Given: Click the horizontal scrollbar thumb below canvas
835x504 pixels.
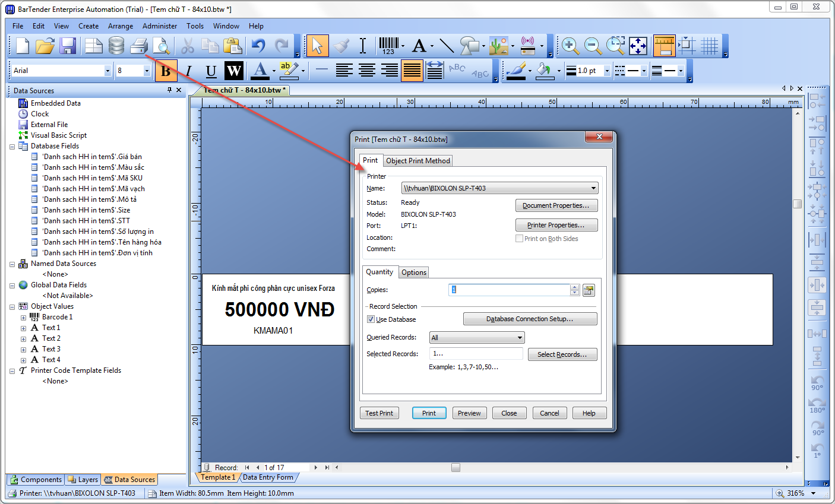Looking at the screenshot, I should (x=456, y=468).
